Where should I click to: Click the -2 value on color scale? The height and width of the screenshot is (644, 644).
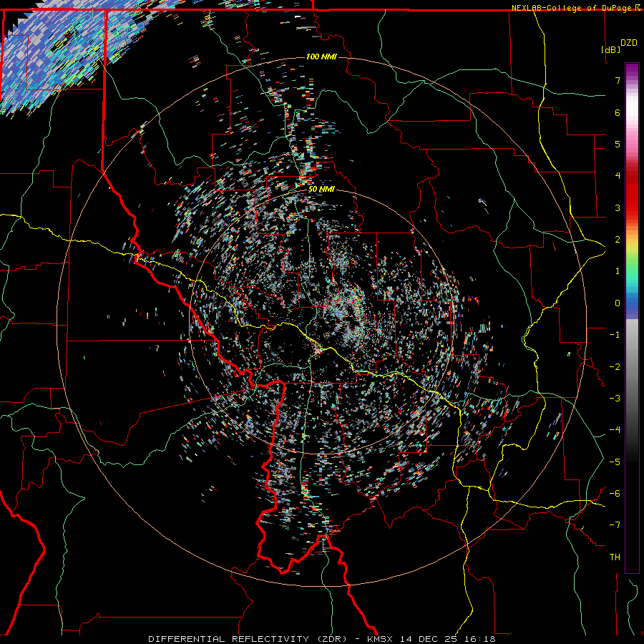[x=615, y=367]
